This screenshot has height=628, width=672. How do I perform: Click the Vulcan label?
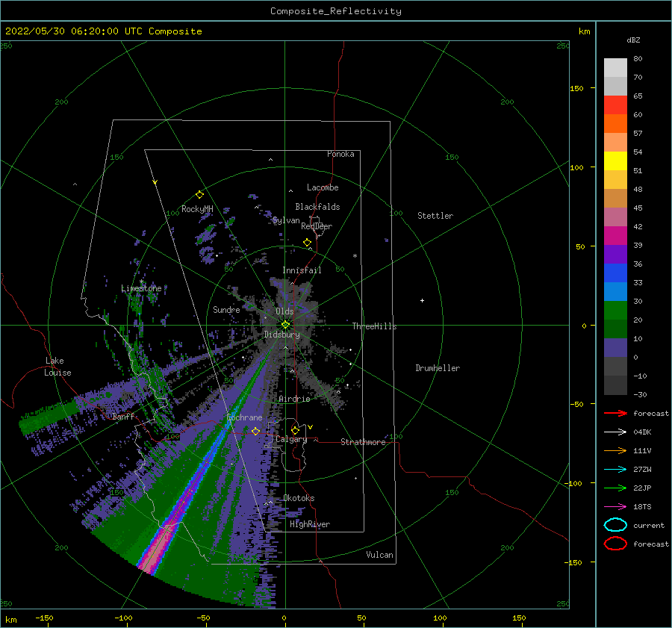click(x=379, y=555)
